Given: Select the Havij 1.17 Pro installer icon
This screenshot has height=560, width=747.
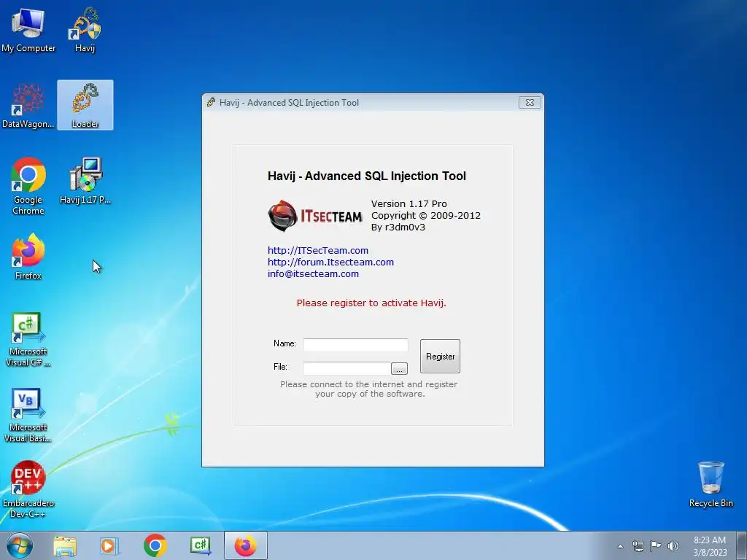Looking at the screenshot, I should (85, 182).
